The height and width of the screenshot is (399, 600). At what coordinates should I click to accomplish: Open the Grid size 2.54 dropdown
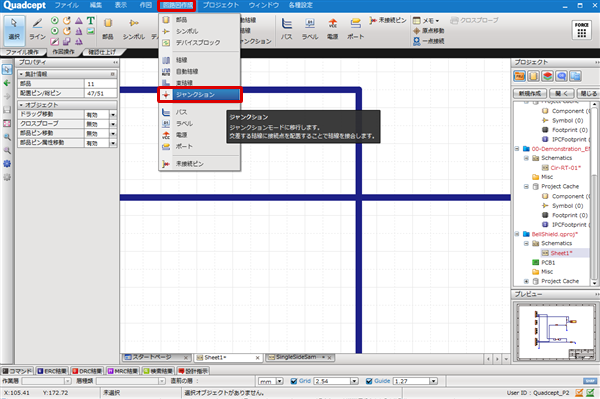(354, 381)
